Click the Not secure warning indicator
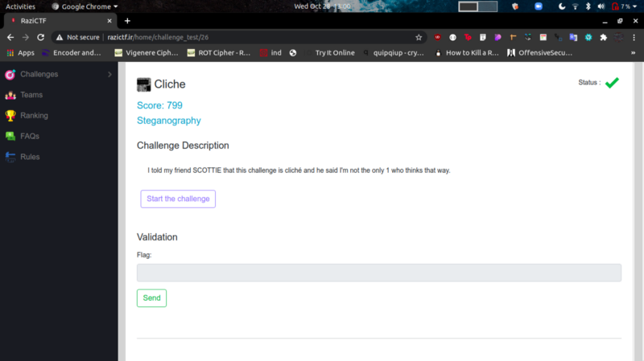 pyautogui.click(x=77, y=37)
